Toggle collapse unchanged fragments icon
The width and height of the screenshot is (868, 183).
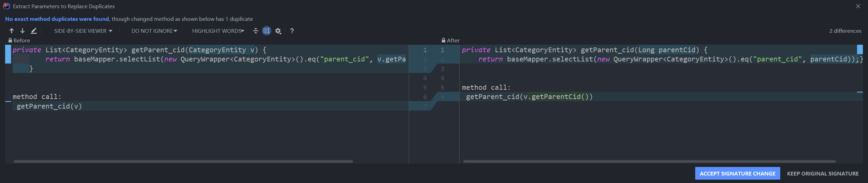[256, 31]
